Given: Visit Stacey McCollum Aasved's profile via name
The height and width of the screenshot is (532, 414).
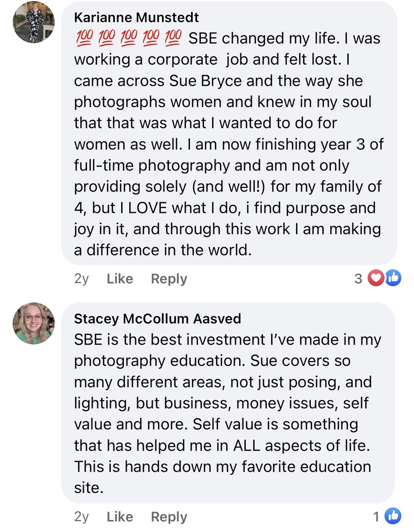Looking at the screenshot, I should point(157,319).
